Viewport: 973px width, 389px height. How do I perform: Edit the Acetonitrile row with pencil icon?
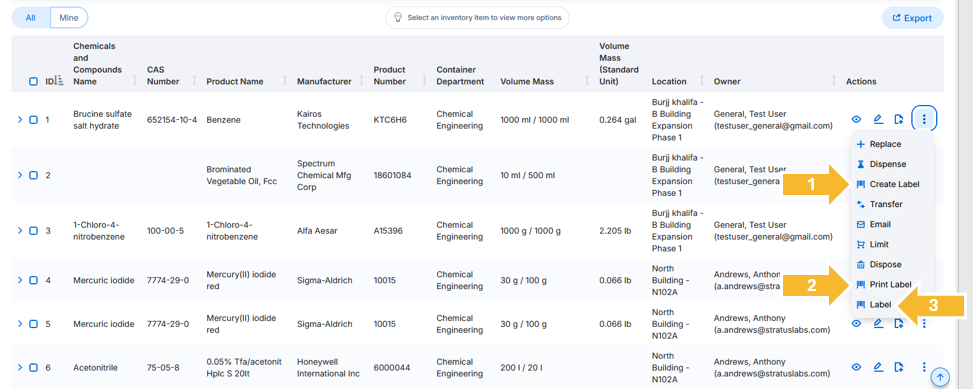(878, 367)
